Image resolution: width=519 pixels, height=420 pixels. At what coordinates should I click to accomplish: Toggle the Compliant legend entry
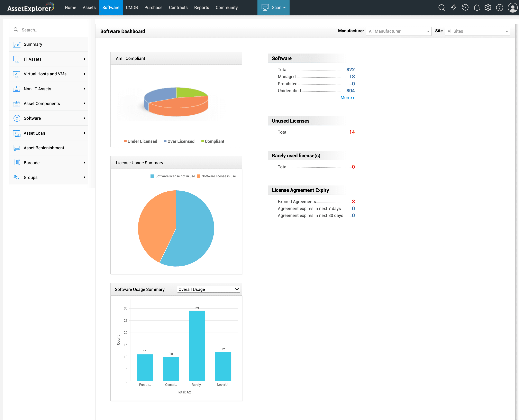213,141
